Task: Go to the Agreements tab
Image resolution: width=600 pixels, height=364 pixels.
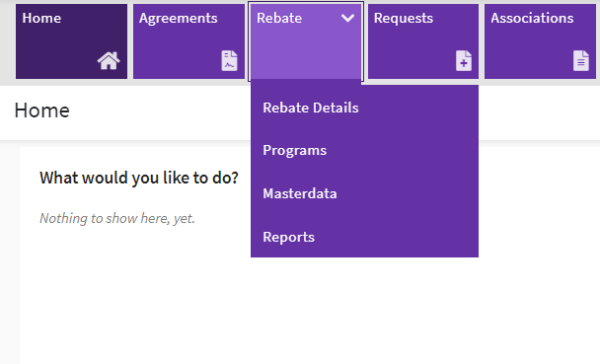Action: (x=188, y=41)
